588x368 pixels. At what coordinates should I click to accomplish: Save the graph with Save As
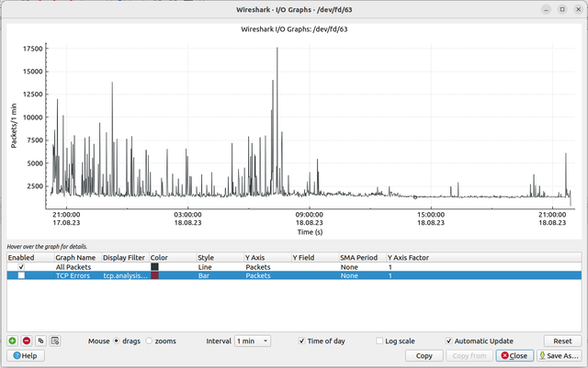coord(560,356)
